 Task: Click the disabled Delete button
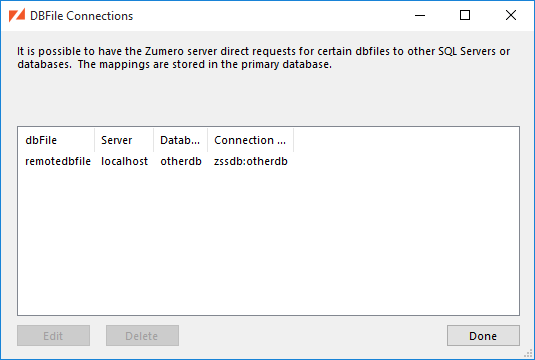(x=142, y=335)
